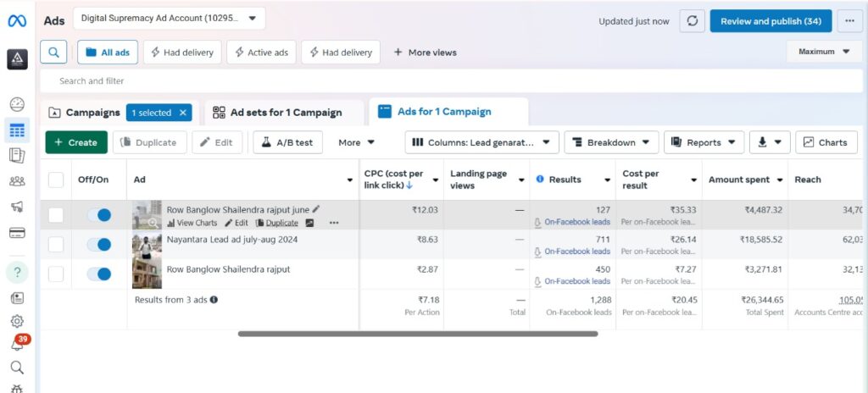Turn off the Row Banglow Shailendra rajput ad
868x393 pixels.
(99, 274)
